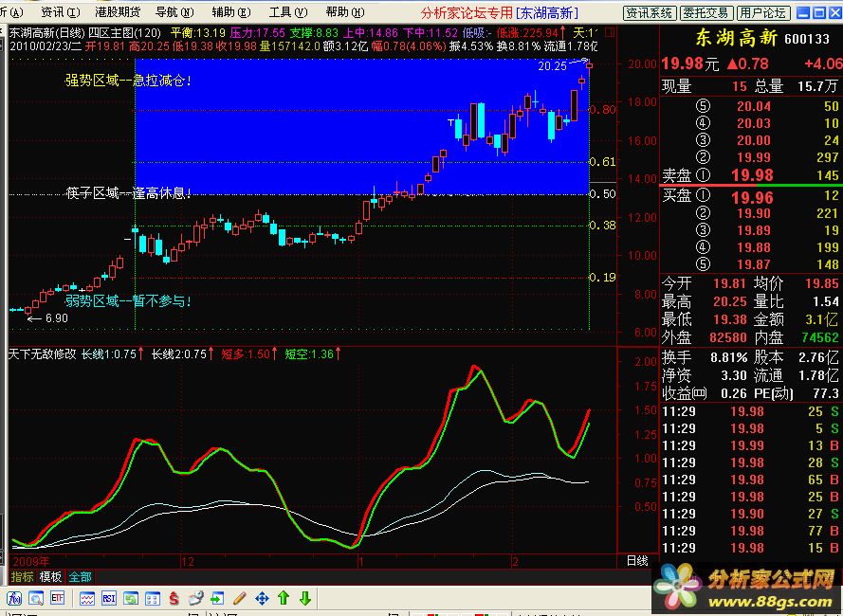Viewport: 843px width, 616px height.
Task: Click the 11:29 trade row priced 19.90
Action: click(750, 514)
